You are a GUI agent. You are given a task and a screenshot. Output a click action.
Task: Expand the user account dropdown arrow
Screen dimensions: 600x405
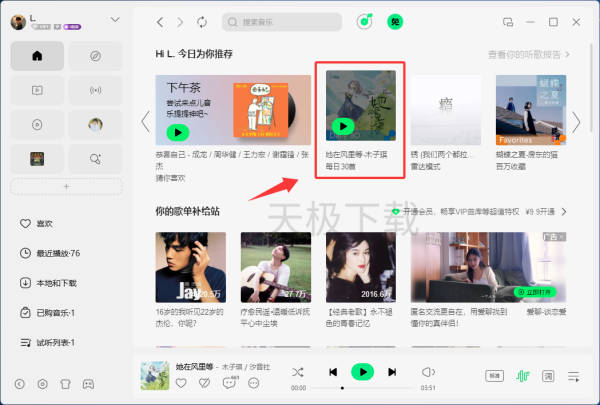(x=115, y=19)
